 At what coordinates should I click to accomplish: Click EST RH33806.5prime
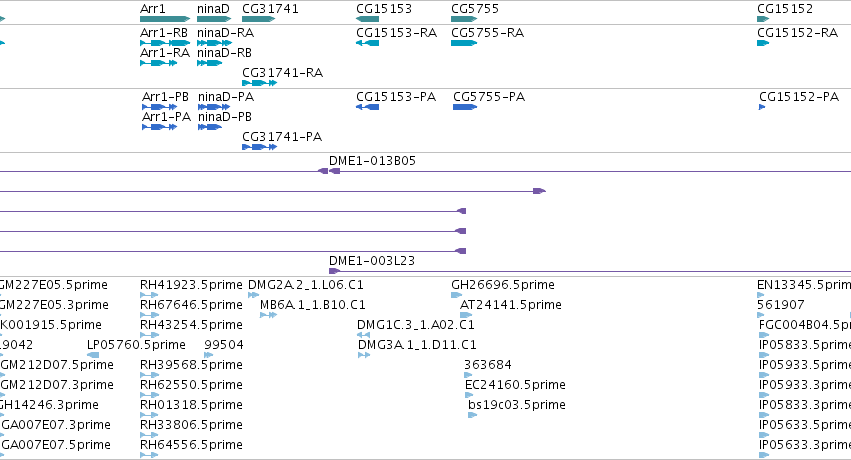tap(191, 425)
